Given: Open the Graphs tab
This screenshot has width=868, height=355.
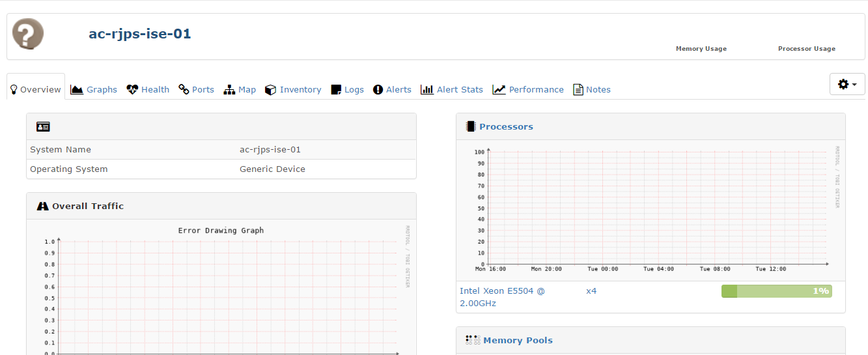Looking at the screenshot, I should [94, 89].
